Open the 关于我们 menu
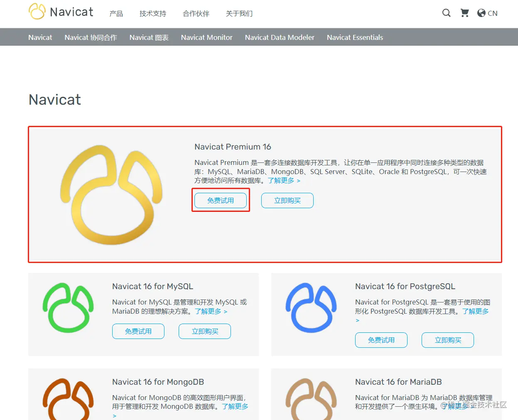 tap(239, 13)
